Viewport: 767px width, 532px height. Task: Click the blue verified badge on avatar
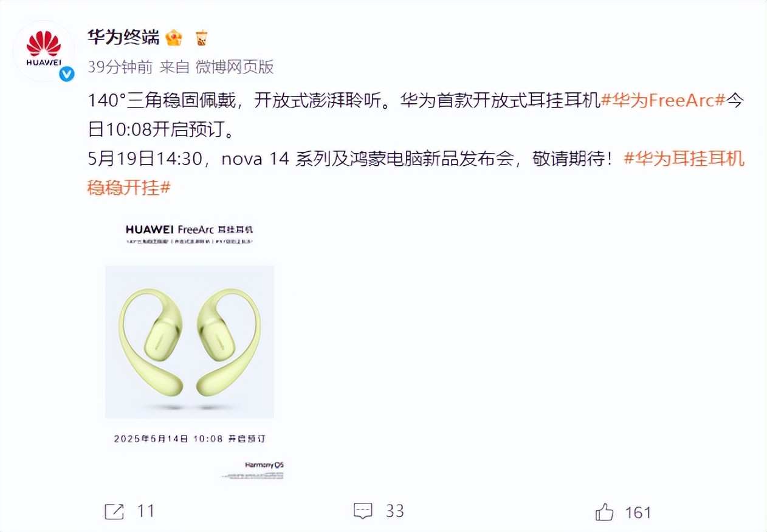(66, 74)
